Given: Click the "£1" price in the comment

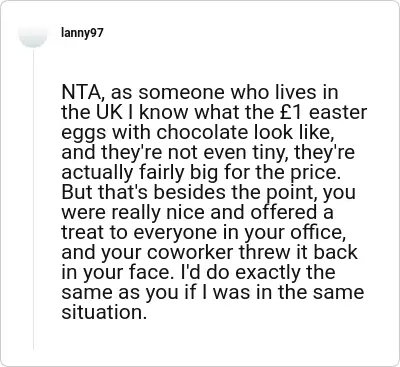Looking at the screenshot, I should [290, 112].
